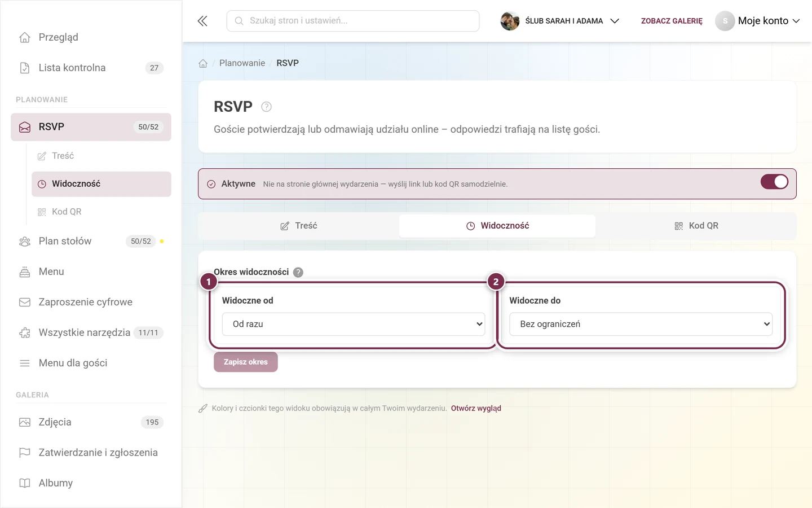Switch to the Kod QR tab
Image resolution: width=812 pixels, height=508 pixels.
[x=696, y=226]
